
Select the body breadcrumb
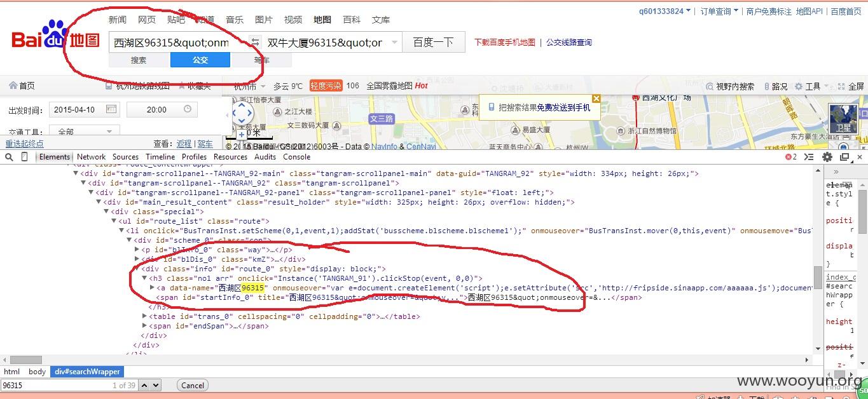[37, 372]
